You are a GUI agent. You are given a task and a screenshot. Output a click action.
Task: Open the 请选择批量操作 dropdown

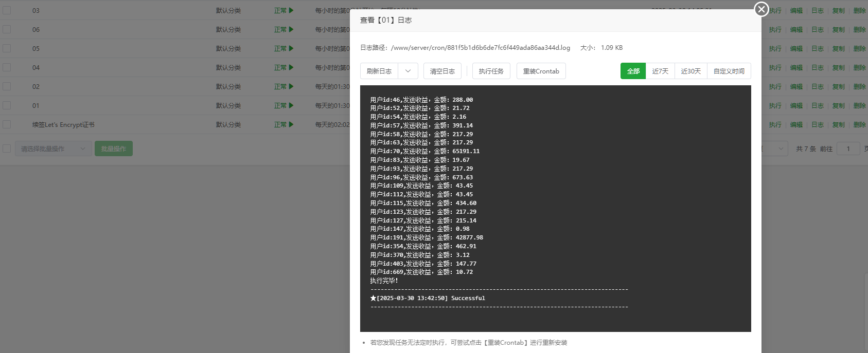tap(54, 148)
